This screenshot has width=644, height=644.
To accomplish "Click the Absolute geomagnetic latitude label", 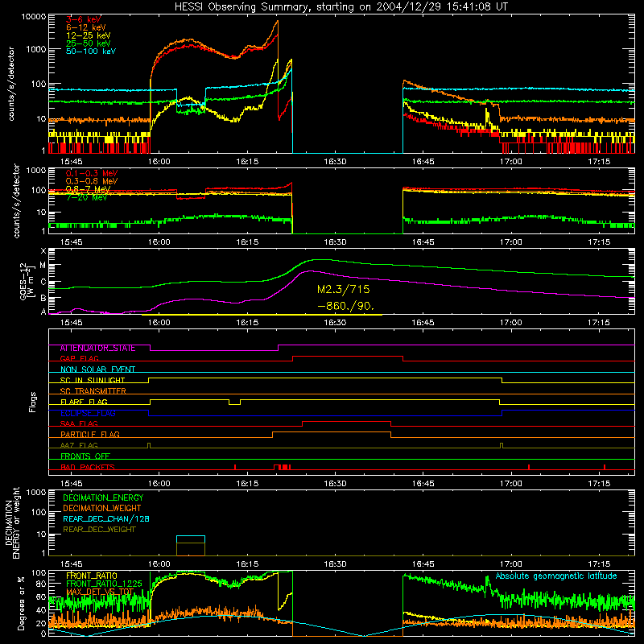I will click(x=556, y=576).
